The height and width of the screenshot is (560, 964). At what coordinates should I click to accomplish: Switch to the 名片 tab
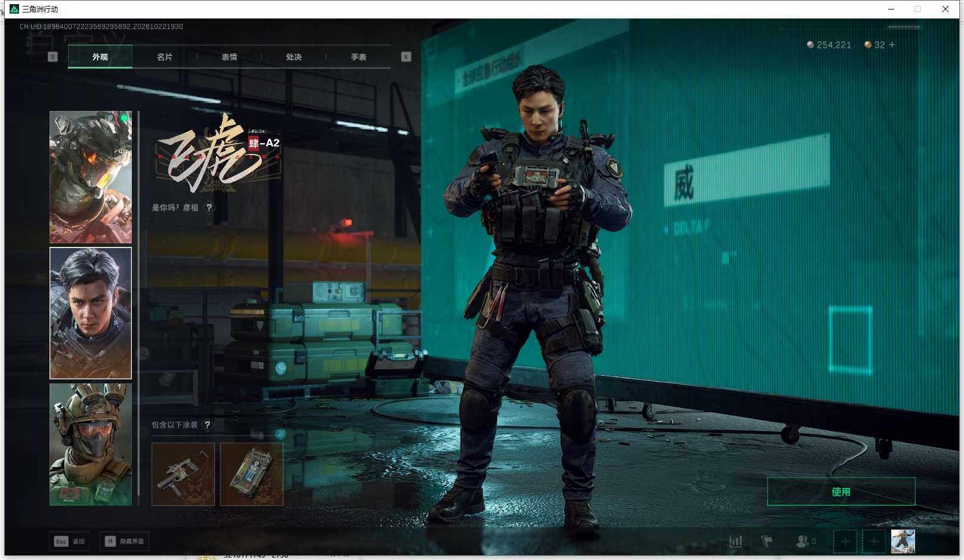tap(165, 57)
